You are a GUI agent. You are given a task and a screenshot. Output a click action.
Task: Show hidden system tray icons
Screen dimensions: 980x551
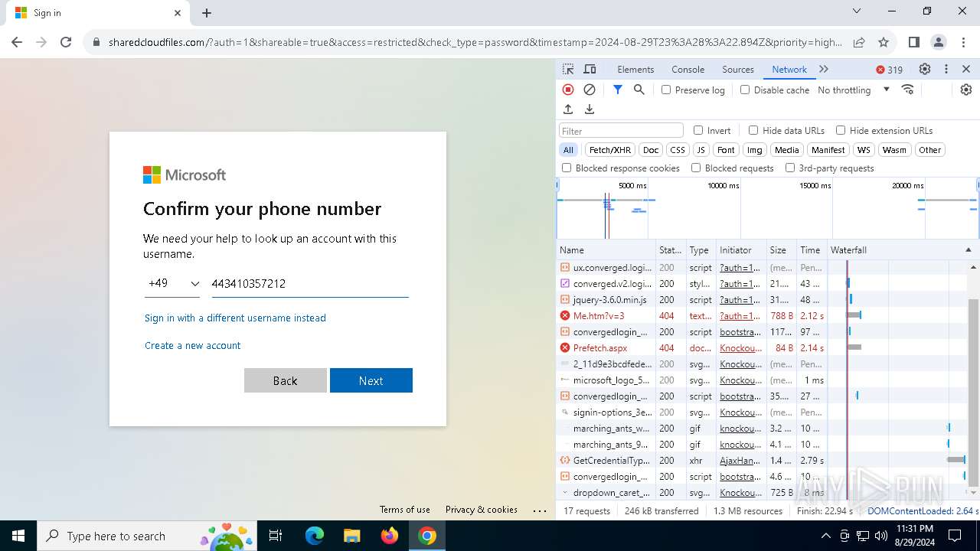click(x=825, y=536)
